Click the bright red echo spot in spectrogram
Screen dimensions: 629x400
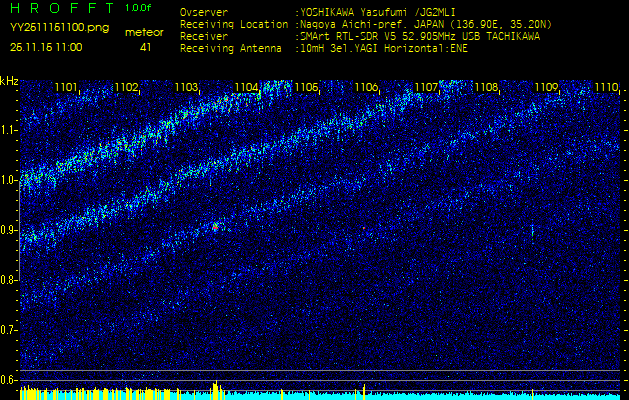pyautogui.click(x=215, y=227)
